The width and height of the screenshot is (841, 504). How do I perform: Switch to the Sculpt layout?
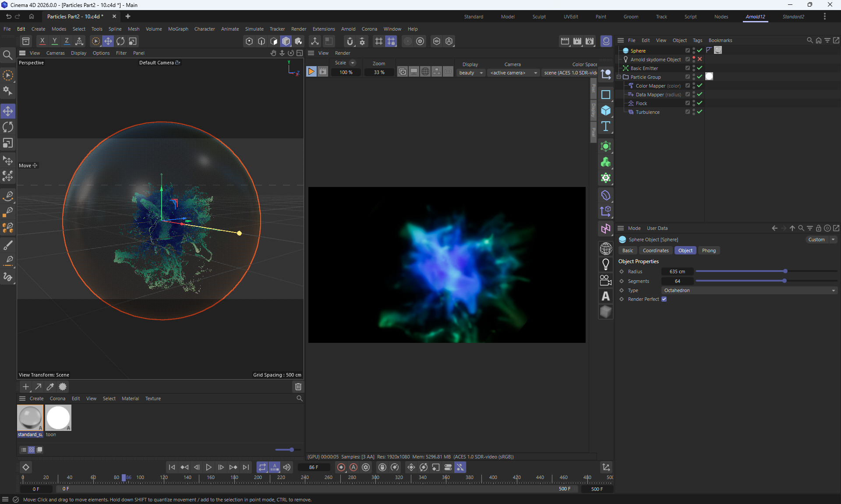(539, 17)
